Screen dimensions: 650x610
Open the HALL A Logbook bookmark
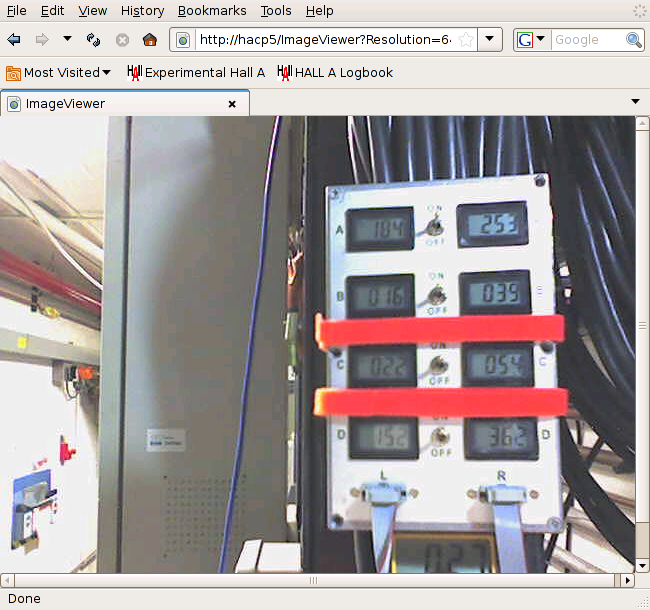335,73
